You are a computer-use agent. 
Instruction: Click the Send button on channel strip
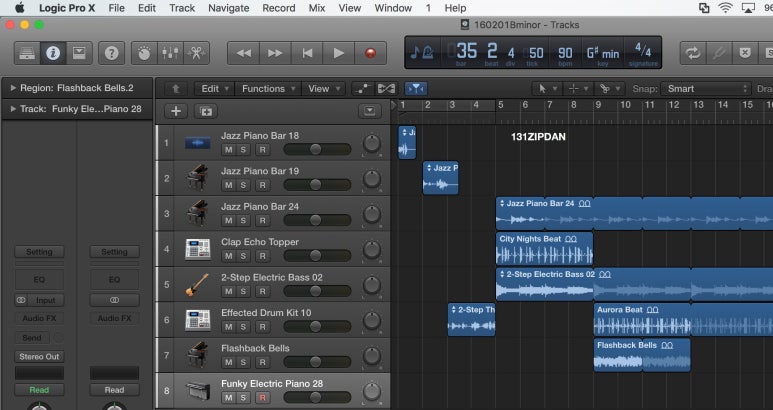click(32, 338)
